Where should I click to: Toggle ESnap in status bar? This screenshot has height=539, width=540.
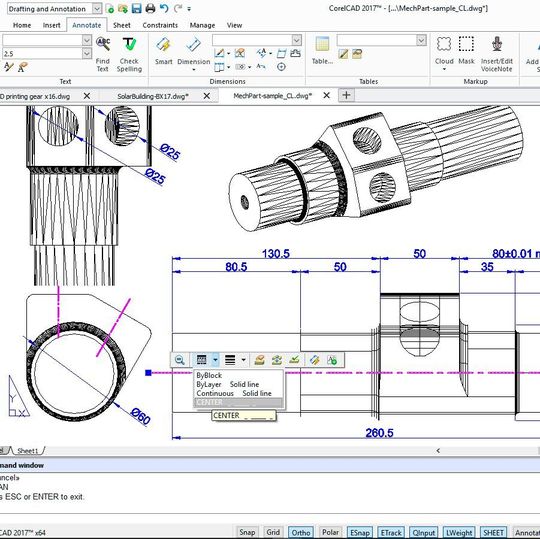point(360,532)
